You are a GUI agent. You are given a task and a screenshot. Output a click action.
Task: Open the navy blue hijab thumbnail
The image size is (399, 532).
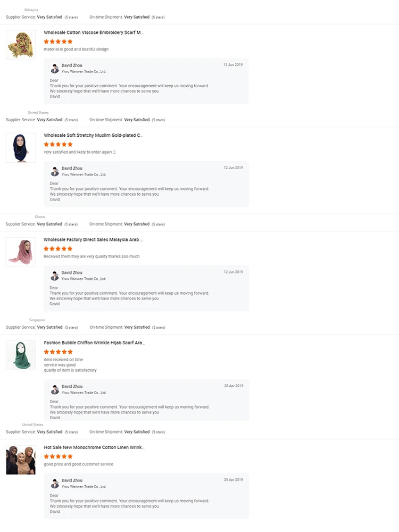[x=21, y=148]
